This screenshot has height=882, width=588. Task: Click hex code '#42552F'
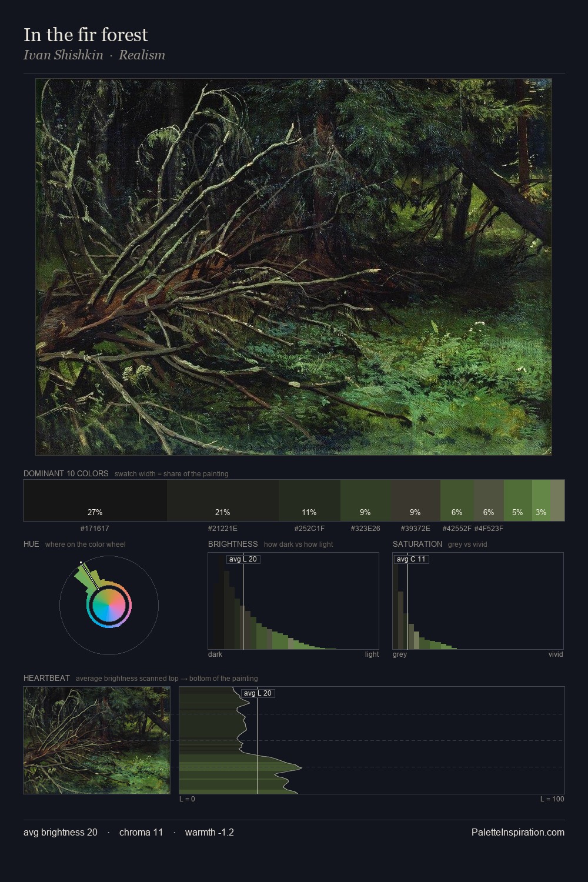coord(457,529)
